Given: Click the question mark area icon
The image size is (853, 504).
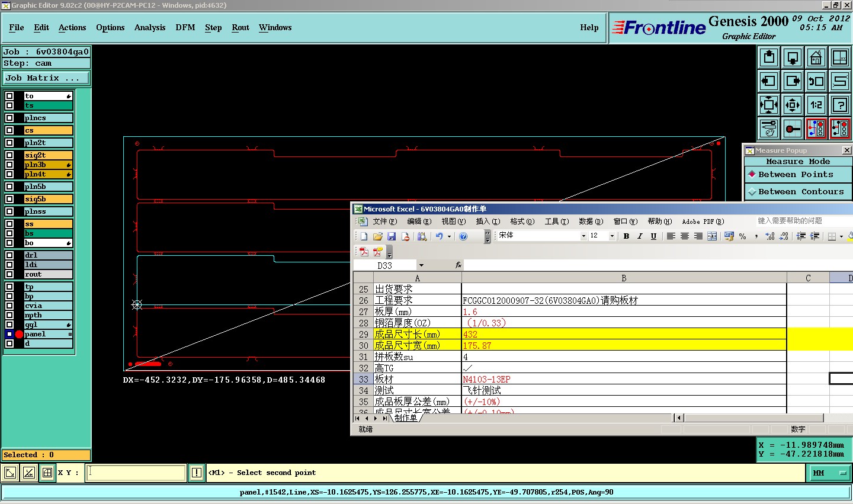Looking at the screenshot, I should (840, 105).
